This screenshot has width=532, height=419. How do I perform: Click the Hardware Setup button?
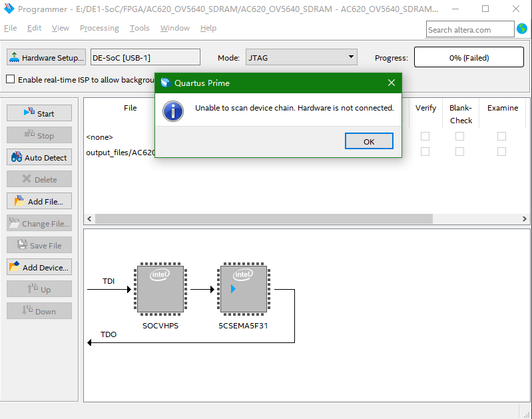(46, 57)
